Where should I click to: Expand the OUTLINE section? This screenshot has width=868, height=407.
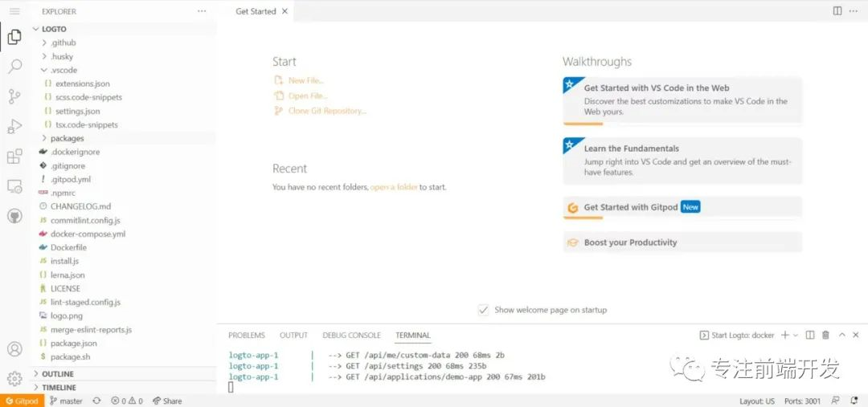[x=57, y=374]
